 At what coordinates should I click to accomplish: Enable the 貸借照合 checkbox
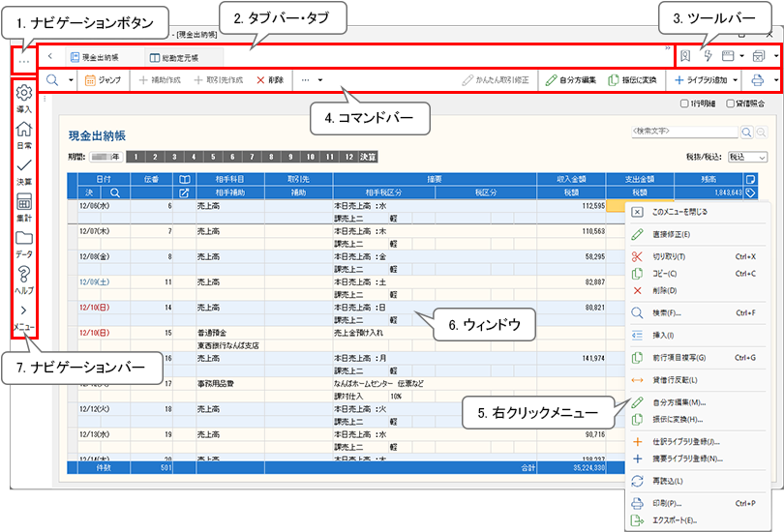pyautogui.click(x=730, y=103)
